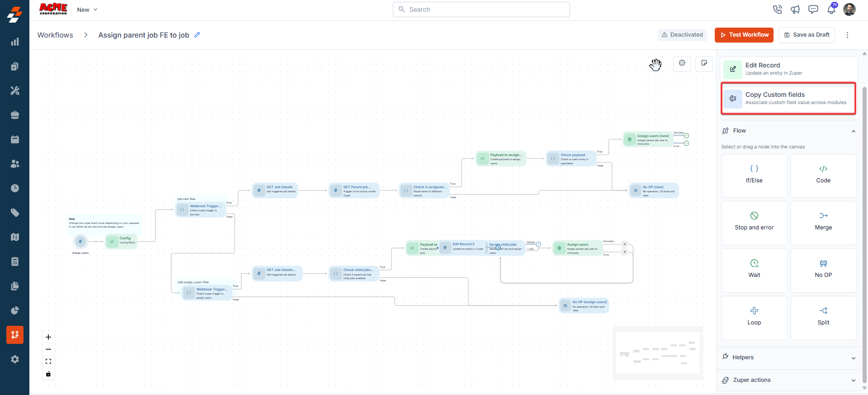Open the calculator icon in sidebar
The width and height of the screenshot is (868, 395).
[15, 262]
